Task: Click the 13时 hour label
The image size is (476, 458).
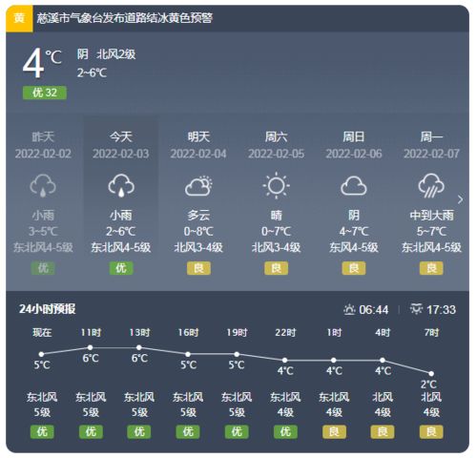Action: [139, 333]
